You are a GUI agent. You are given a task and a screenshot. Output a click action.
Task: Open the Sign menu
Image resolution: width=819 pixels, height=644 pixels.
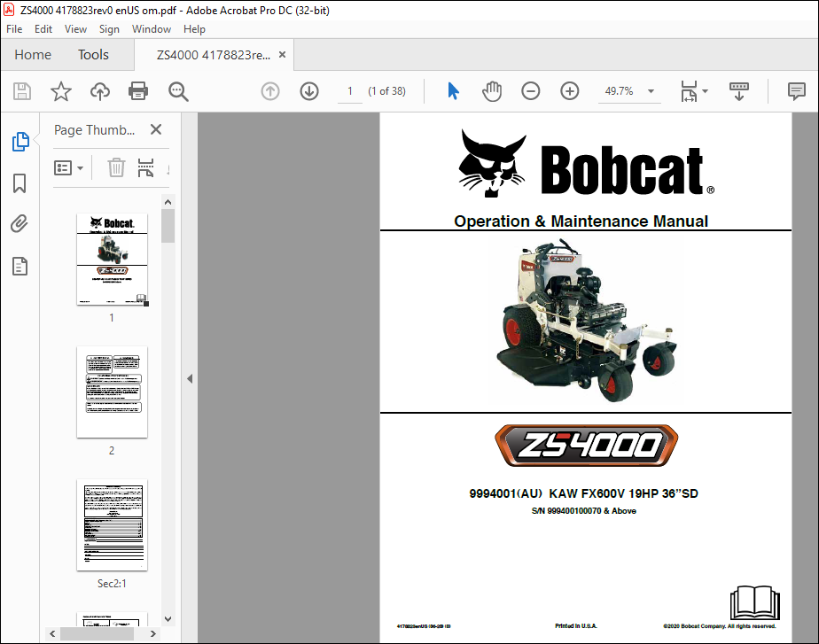click(109, 29)
